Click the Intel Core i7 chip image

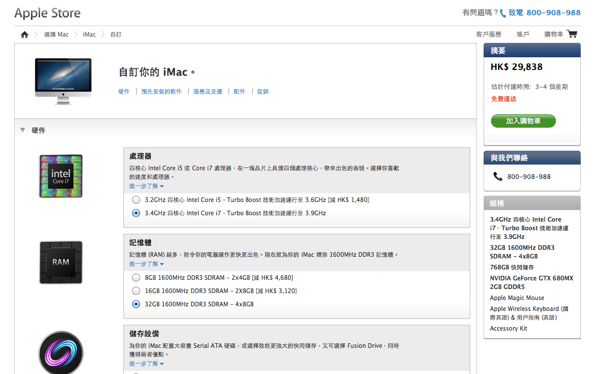61,176
